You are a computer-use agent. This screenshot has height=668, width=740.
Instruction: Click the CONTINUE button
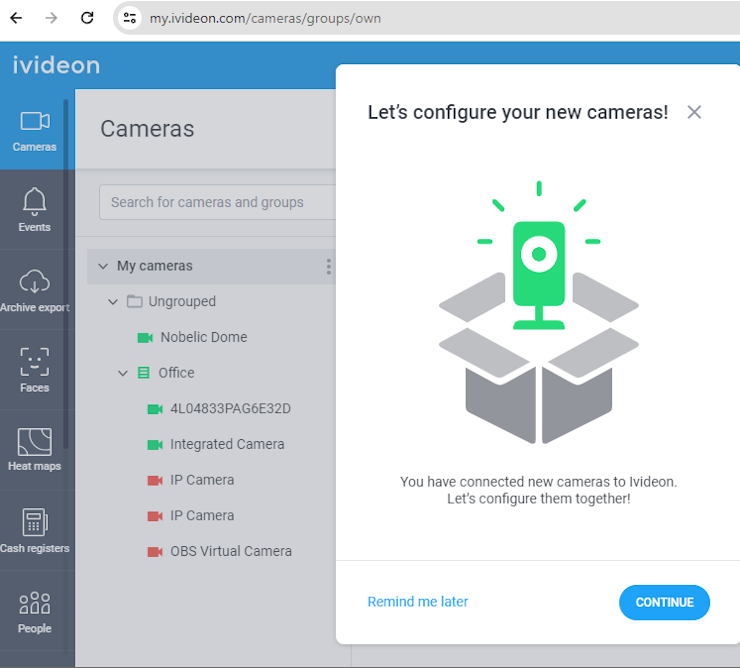coord(664,602)
